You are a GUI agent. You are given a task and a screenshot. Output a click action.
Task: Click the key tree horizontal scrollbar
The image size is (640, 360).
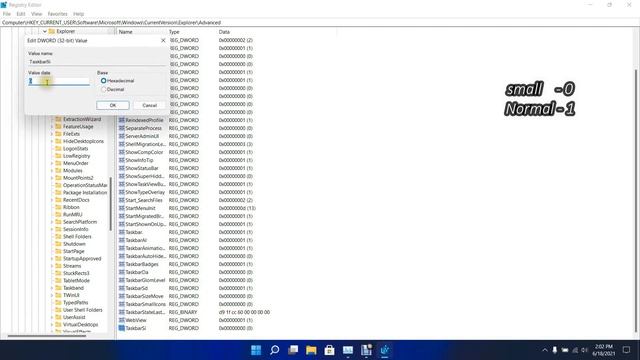(47, 336)
